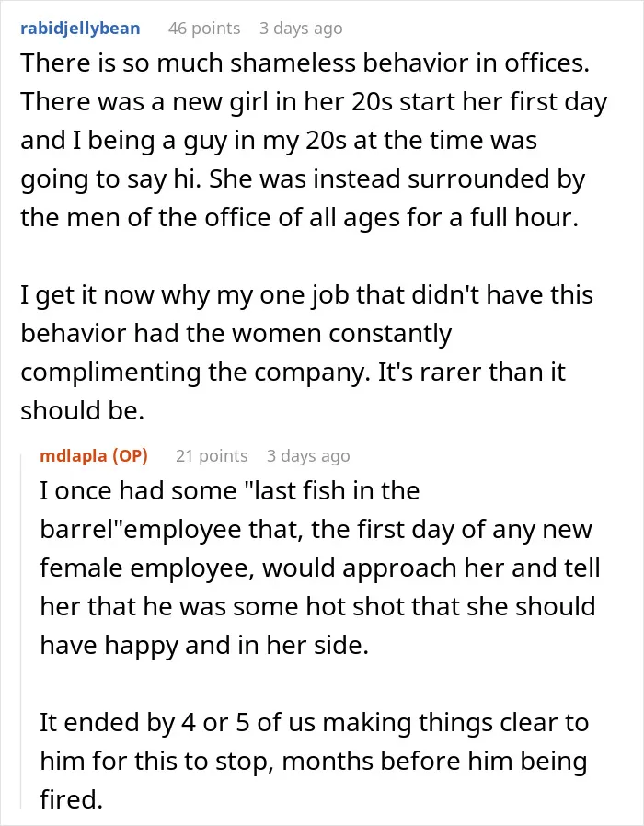Click the 46 points score
Screen dimensions: 644x826
point(204,28)
